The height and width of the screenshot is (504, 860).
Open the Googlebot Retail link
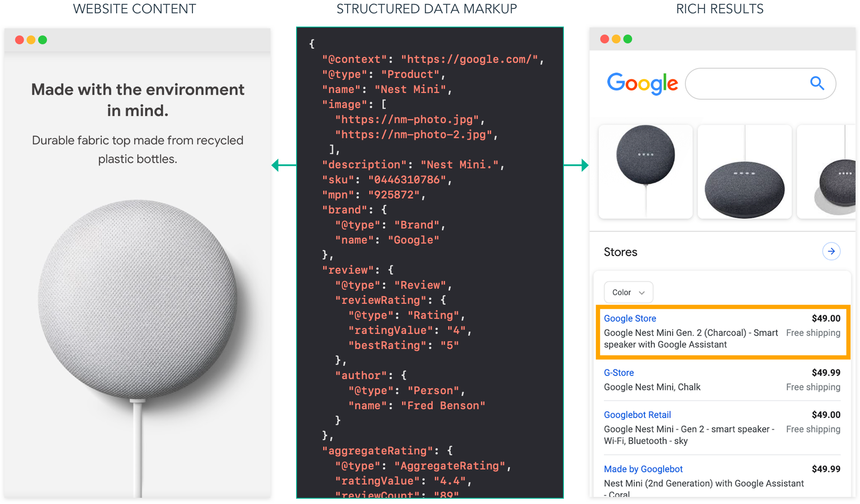[x=637, y=415]
